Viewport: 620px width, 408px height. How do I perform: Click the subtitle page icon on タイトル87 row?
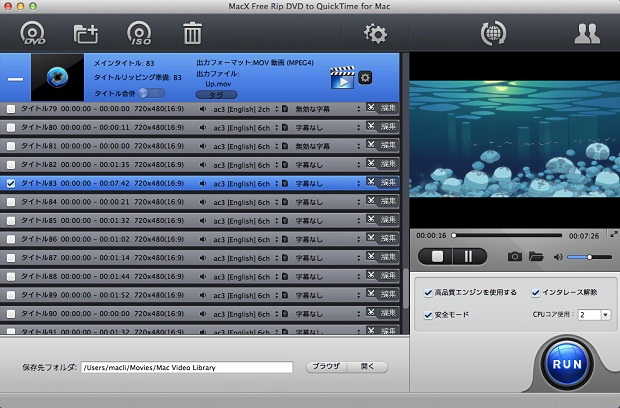point(285,258)
